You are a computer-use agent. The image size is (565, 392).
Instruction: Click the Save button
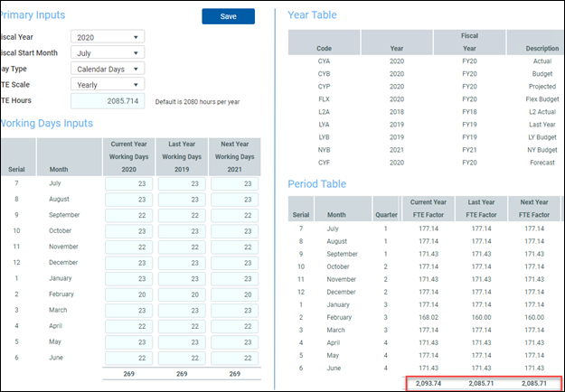pyautogui.click(x=228, y=16)
